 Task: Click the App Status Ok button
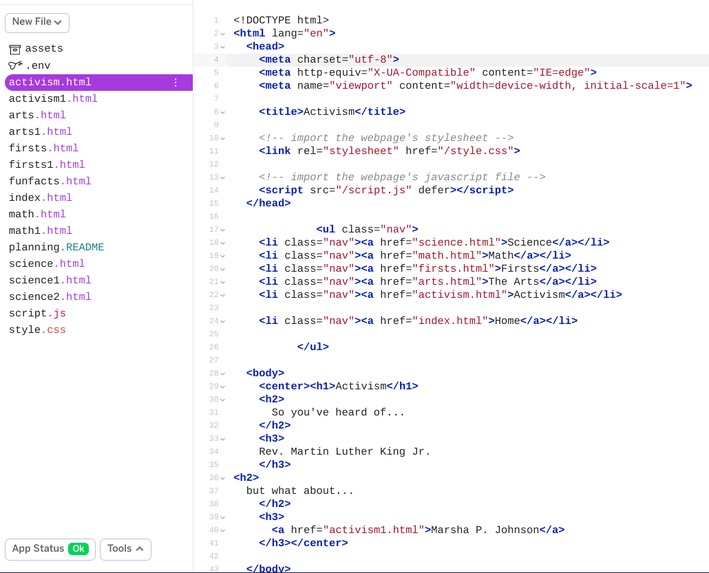click(x=50, y=549)
